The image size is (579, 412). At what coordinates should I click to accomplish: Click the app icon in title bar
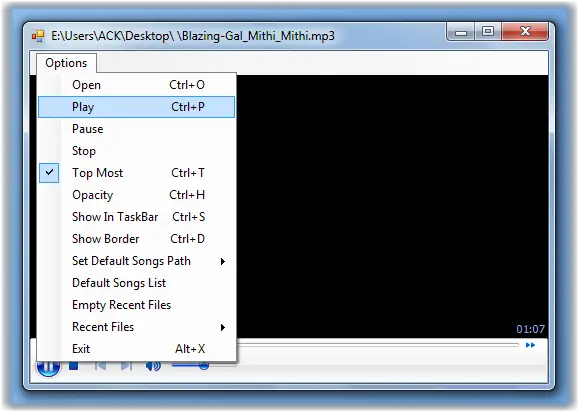coord(38,36)
